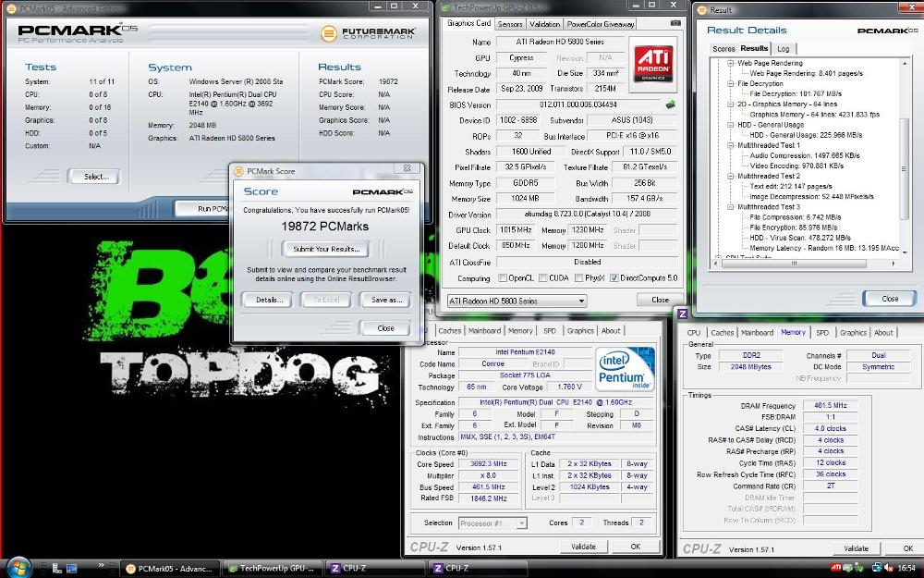The height and width of the screenshot is (578, 924).
Task: Click Save as button in Score dialog
Action: tap(386, 300)
